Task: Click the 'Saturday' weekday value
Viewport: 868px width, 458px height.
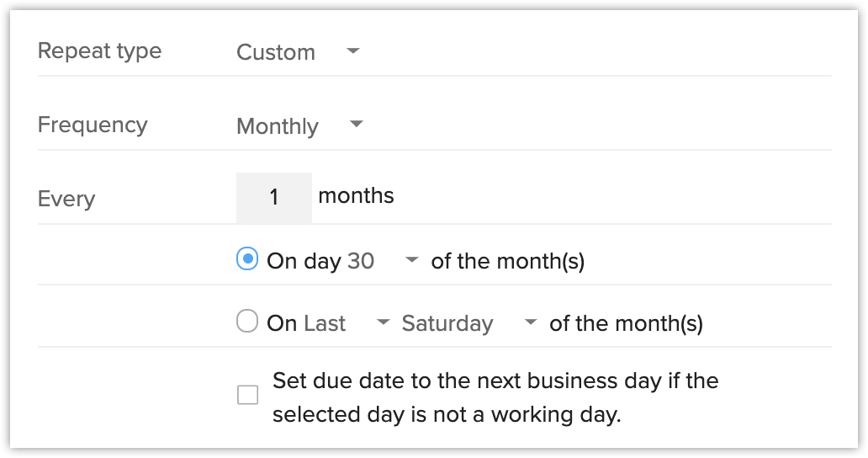Action: [x=447, y=323]
